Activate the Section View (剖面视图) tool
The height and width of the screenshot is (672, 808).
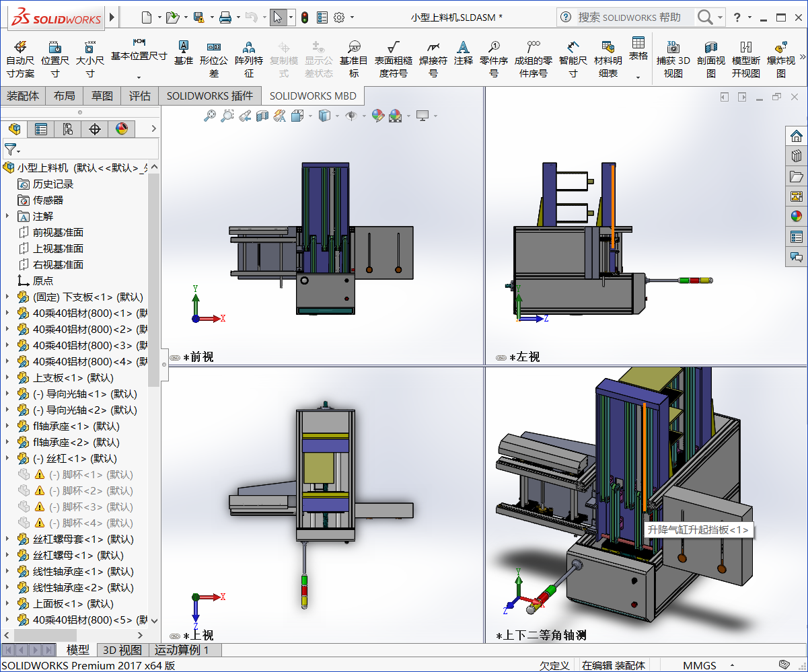pyautogui.click(x=710, y=59)
